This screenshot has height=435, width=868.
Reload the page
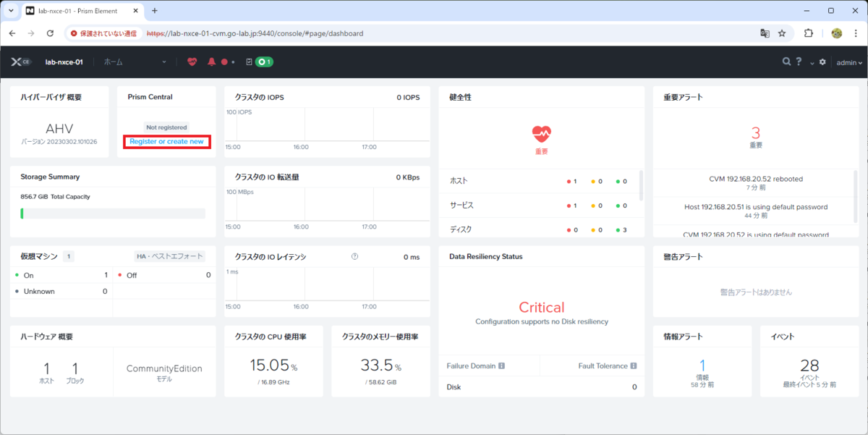click(x=50, y=33)
